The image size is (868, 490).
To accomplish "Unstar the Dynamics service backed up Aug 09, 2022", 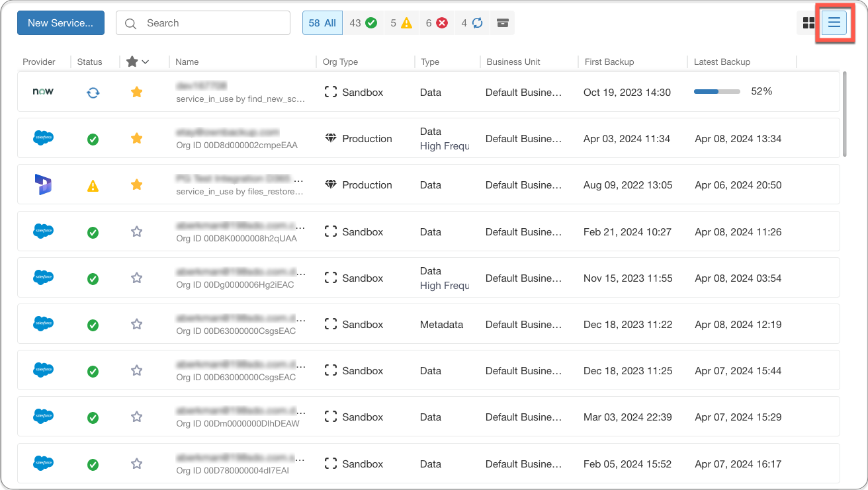I will pyautogui.click(x=137, y=184).
